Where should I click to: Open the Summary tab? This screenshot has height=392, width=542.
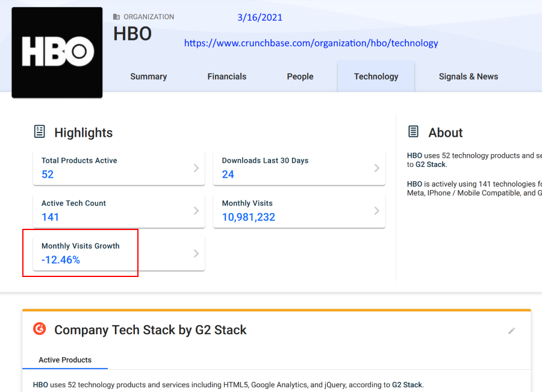point(149,76)
